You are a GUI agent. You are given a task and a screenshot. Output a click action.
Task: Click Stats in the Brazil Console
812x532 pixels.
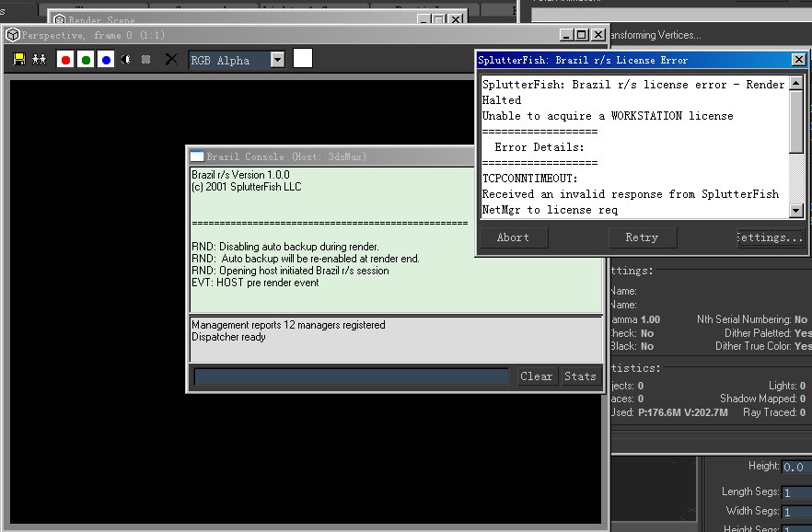[580, 376]
